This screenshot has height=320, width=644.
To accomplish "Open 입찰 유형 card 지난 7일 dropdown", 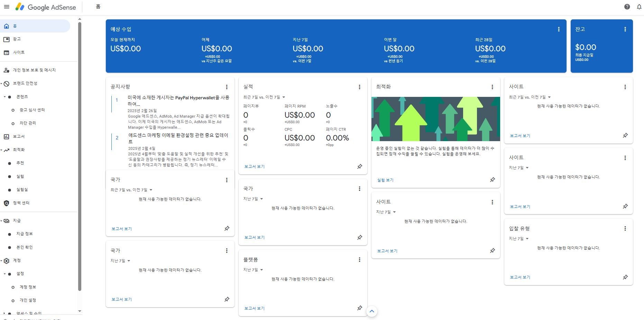I will point(519,239).
